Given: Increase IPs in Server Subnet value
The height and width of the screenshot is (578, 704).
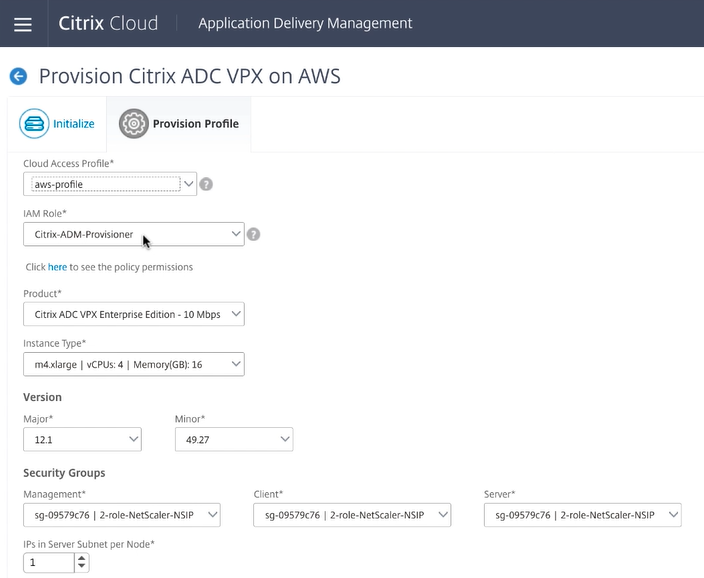Looking at the screenshot, I should click(82, 558).
